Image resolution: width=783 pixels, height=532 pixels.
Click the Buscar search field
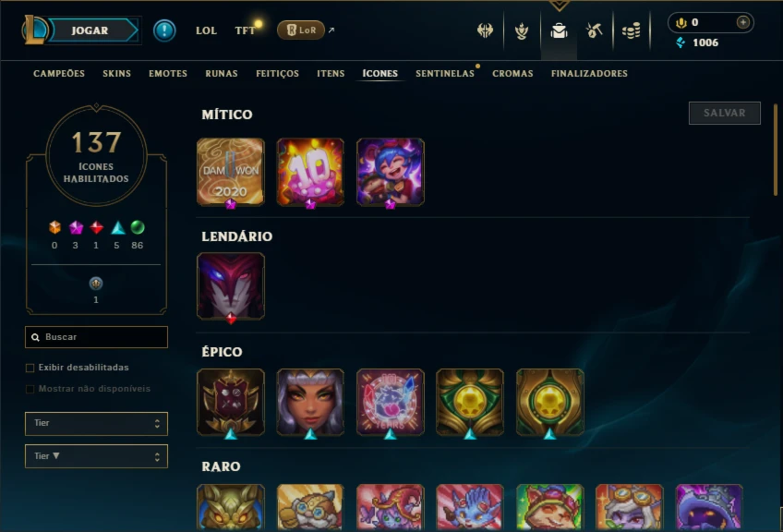(x=96, y=337)
